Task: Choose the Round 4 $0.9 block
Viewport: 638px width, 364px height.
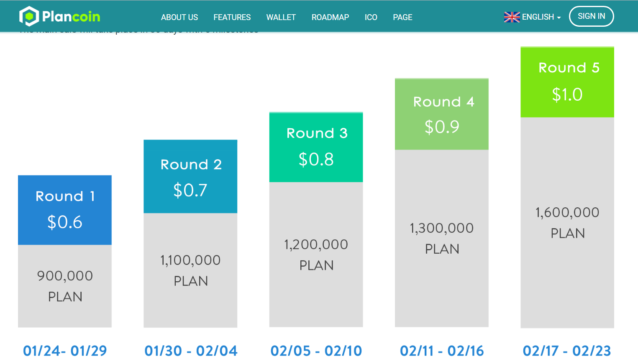Action: click(442, 114)
